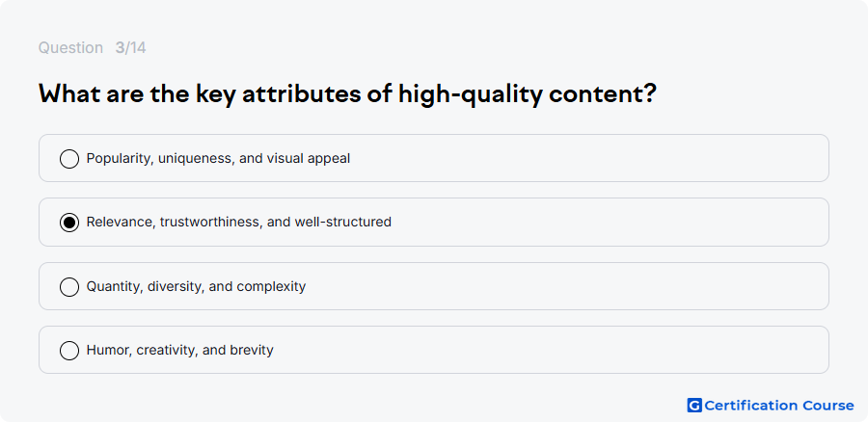The image size is (868, 422).
Task: Click the answer text 'Relevance, trustworthiness, and well-structured'
Action: [238, 223]
